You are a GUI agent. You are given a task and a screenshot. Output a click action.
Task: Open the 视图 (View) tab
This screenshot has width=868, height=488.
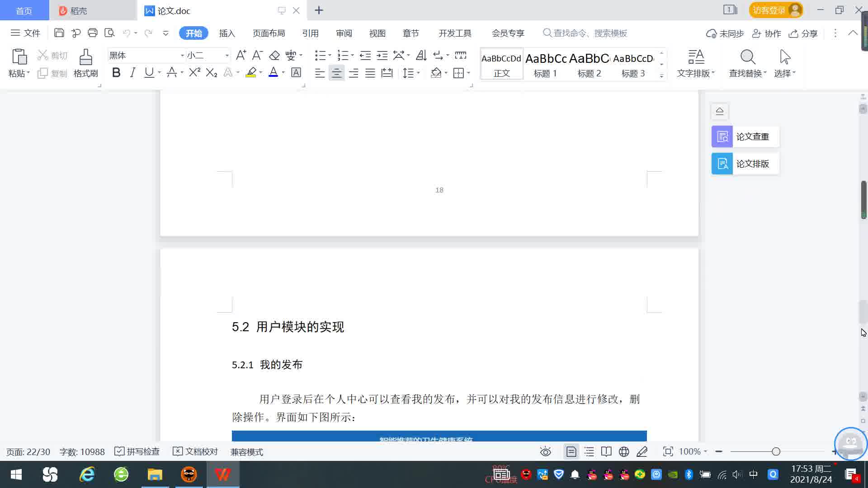(377, 33)
